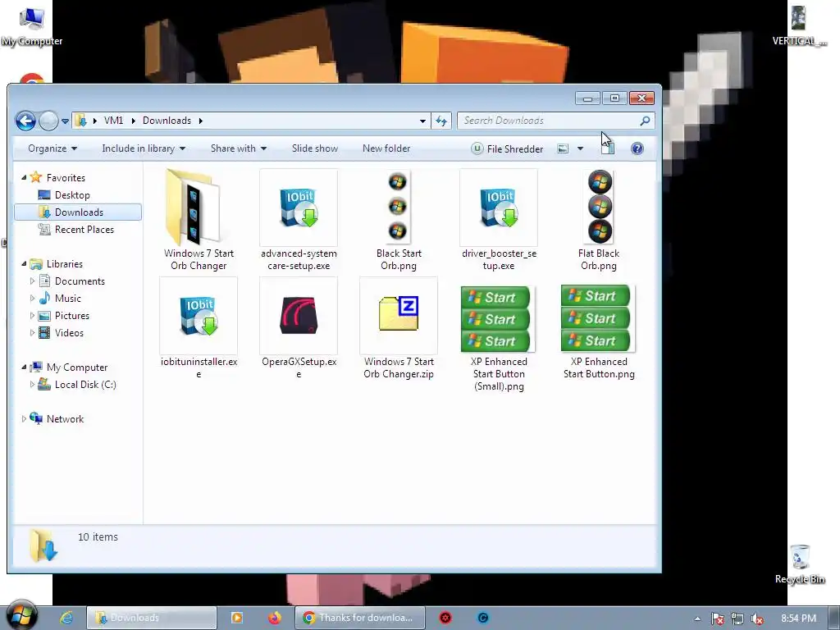Expand the Videos library

[x=32, y=333]
